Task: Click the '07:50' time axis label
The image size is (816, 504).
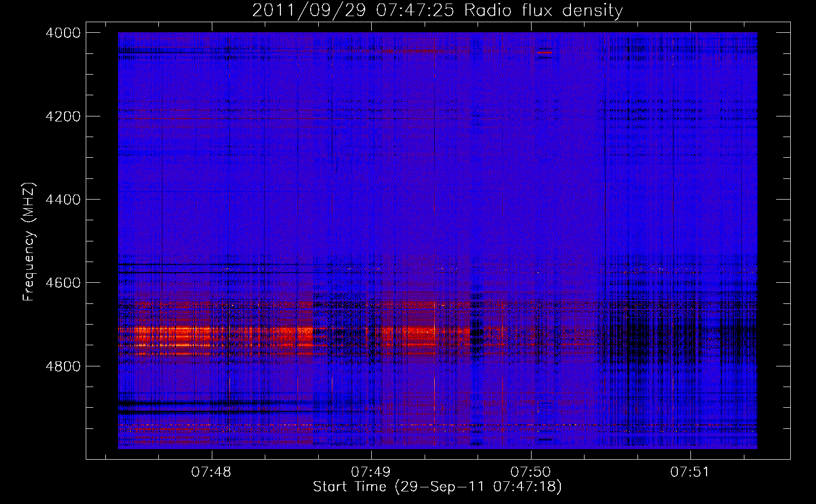Action: coord(531,472)
